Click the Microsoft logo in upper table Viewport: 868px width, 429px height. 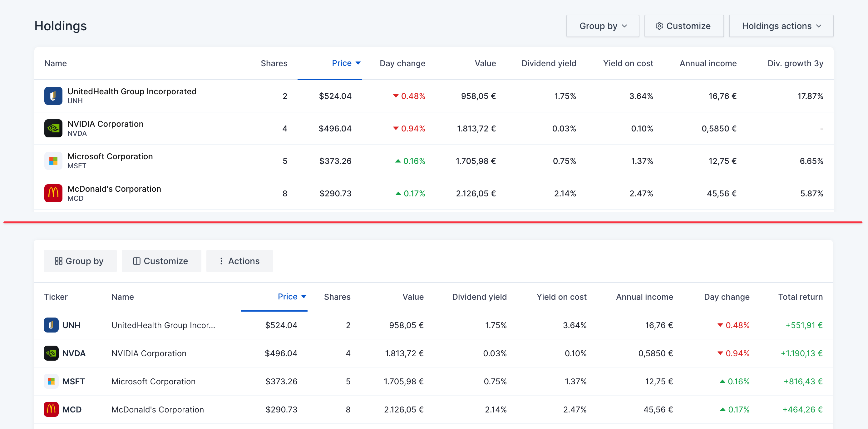53,161
